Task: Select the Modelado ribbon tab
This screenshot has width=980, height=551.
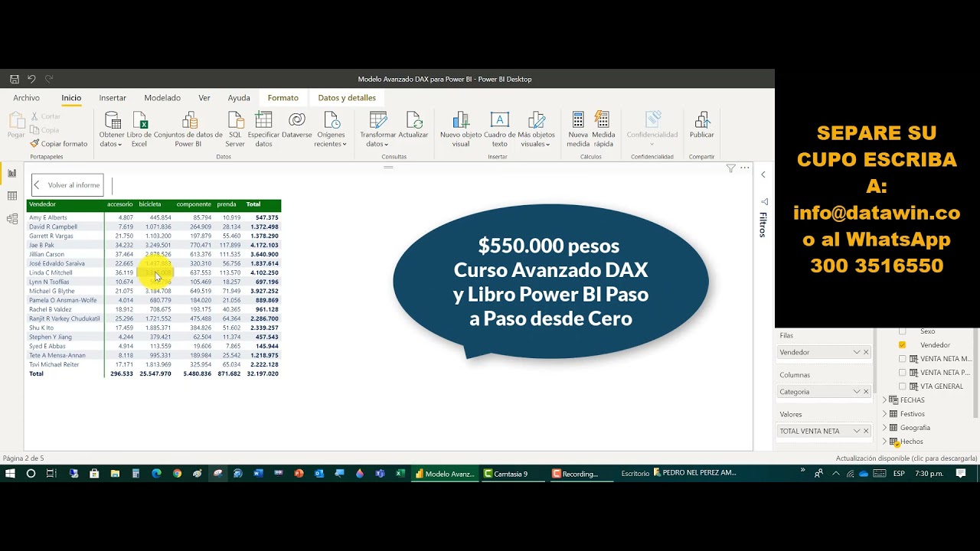Action: point(162,98)
